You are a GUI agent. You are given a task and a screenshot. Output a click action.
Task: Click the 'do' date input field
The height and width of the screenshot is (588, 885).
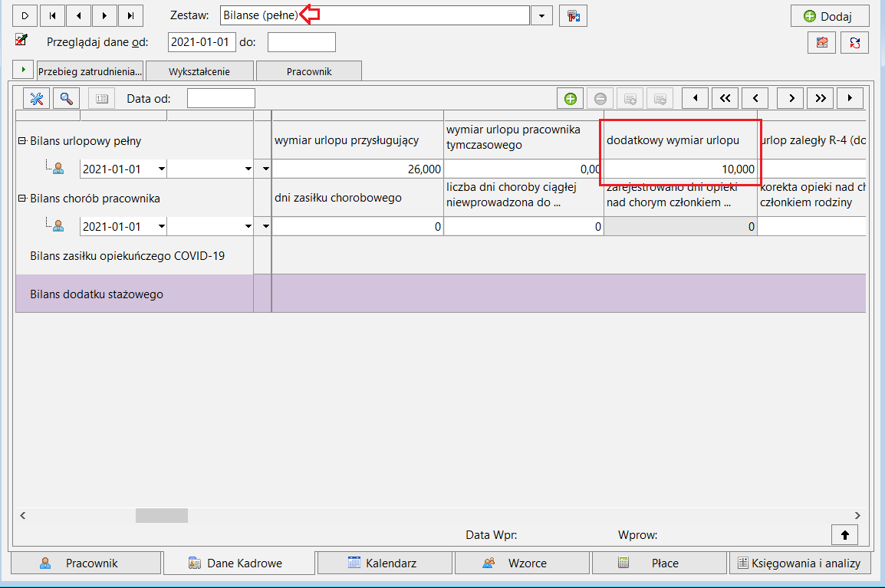(x=301, y=42)
